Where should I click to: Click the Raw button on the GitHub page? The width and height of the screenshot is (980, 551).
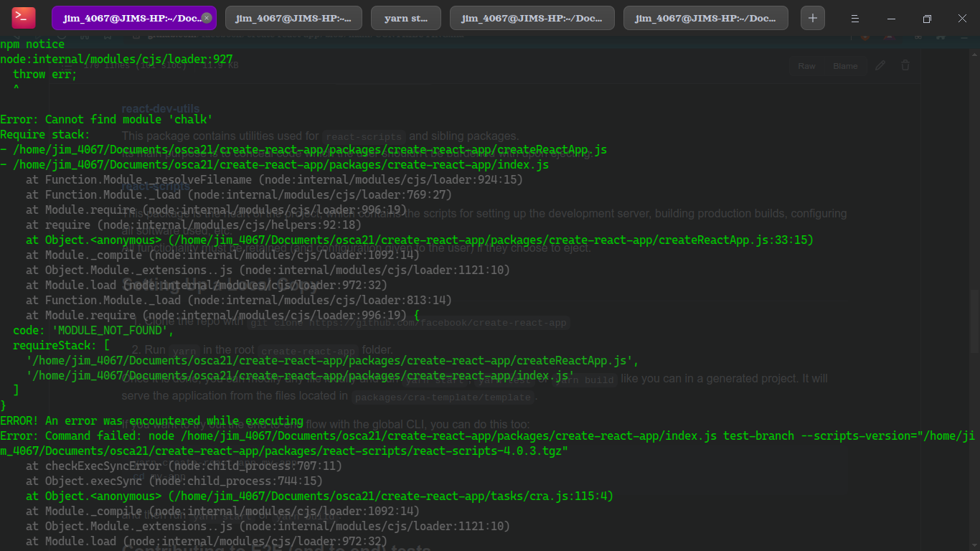(806, 65)
